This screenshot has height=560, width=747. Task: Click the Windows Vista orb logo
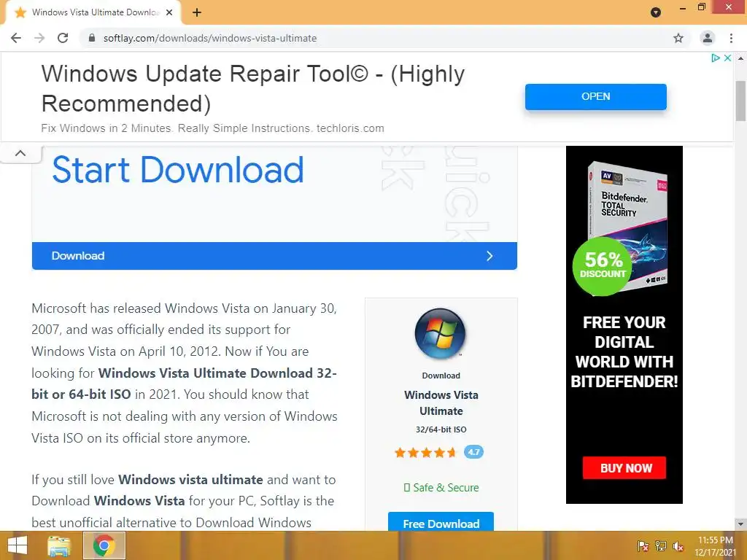(x=440, y=334)
